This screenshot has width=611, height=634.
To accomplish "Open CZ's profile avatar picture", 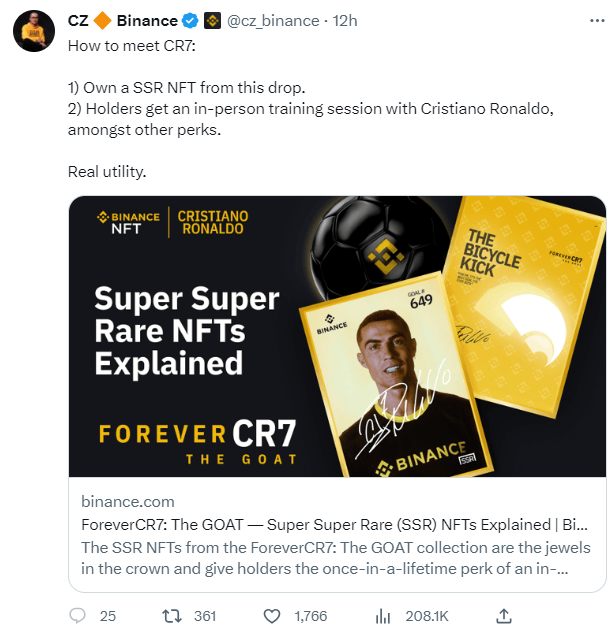I will coord(33,32).
